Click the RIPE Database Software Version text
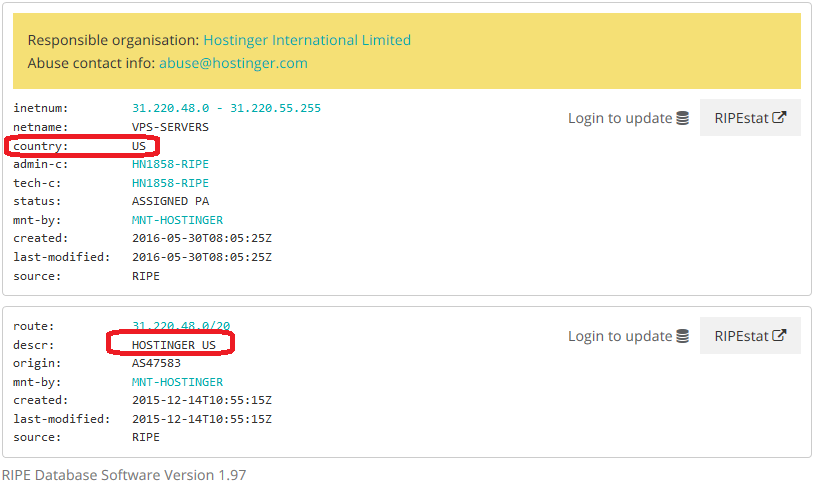This screenshot has width=820, height=481. click(123, 474)
